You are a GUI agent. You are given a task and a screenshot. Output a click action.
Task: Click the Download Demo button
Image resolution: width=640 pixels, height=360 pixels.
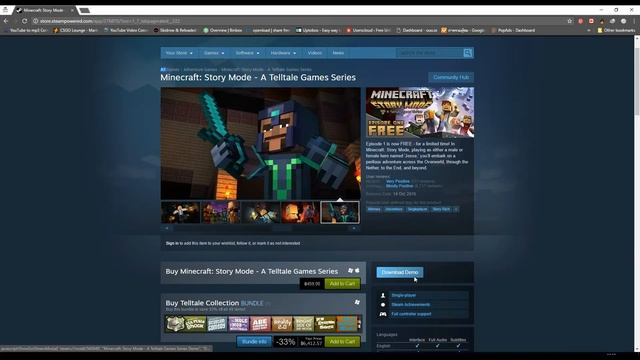pos(400,272)
